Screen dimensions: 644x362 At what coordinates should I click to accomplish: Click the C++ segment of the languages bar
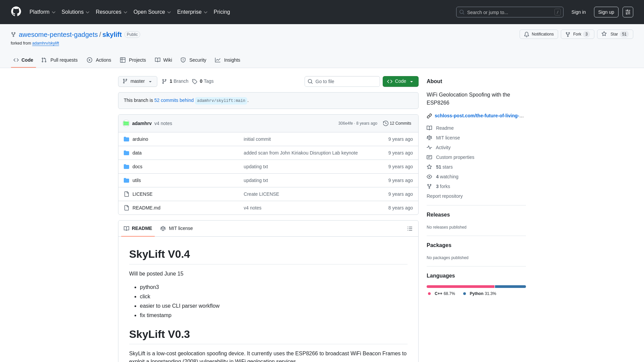tap(460, 287)
